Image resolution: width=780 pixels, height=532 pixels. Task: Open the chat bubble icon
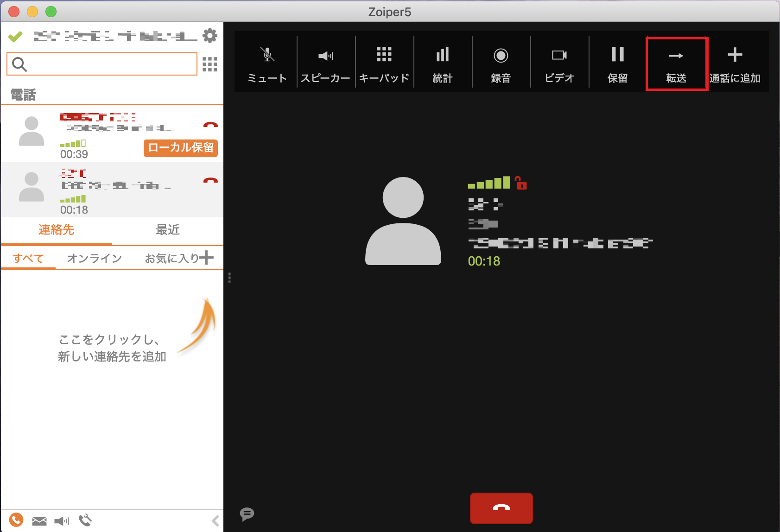pos(247,514)
